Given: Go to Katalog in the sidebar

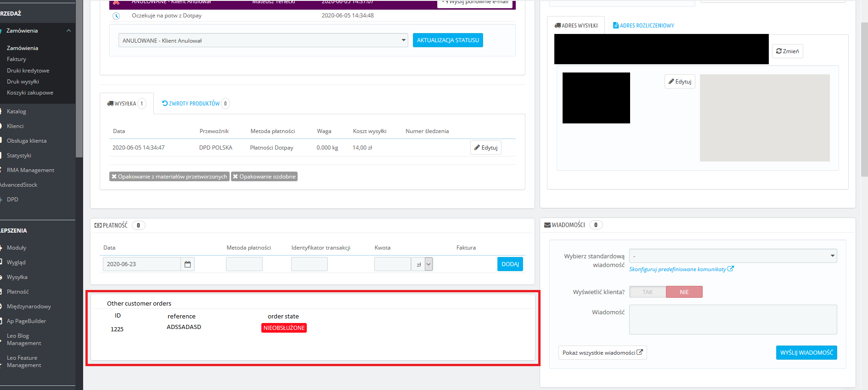Looking at the screenshot, I should 17,111.
